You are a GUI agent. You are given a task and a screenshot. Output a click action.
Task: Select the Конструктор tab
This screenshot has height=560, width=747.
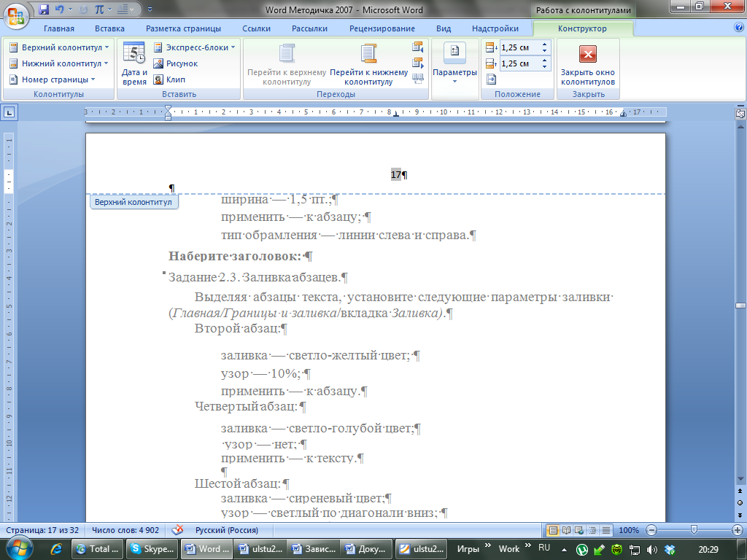582,28
